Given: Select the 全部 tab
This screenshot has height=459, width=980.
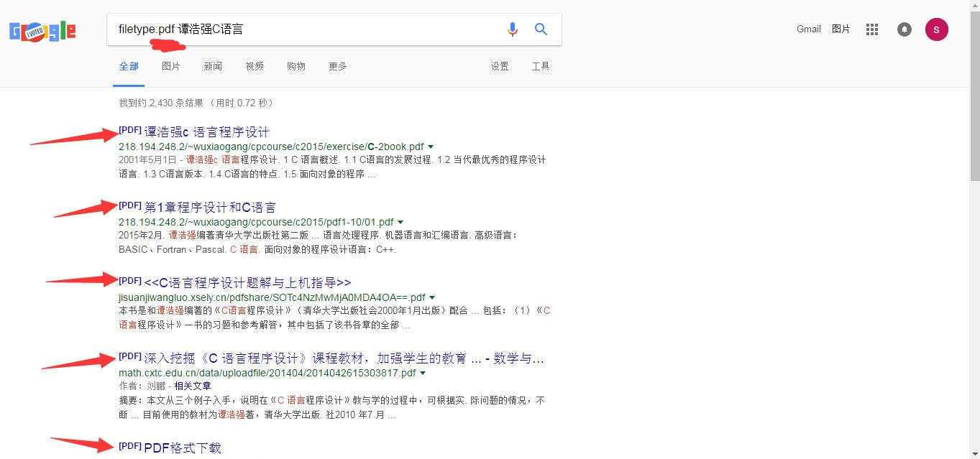Looking at the screenshot, I should [x=129, y=66].
